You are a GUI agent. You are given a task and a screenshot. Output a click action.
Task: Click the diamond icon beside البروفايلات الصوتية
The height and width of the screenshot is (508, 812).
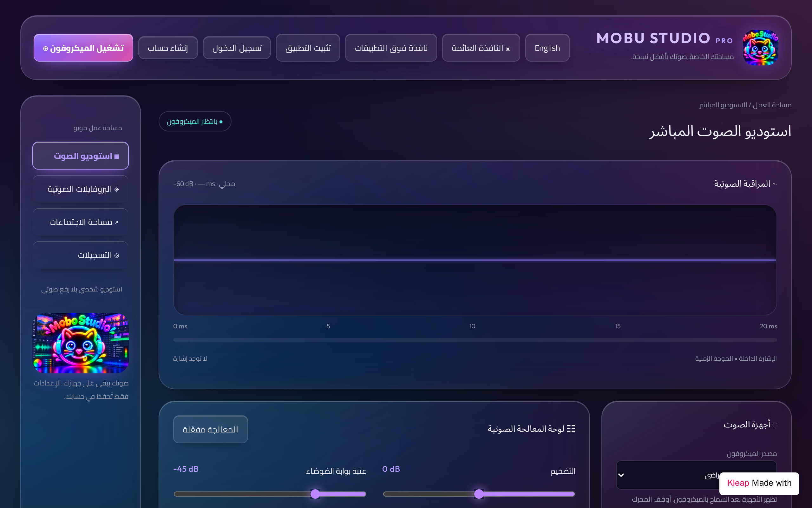(x=117, y=190)
